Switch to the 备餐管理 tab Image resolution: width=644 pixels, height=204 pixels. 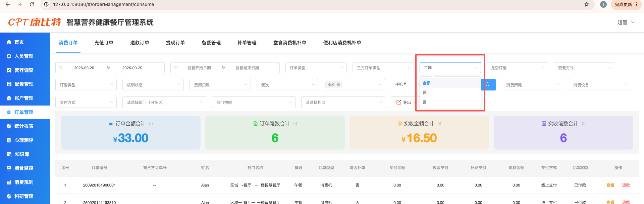(211, 43)
